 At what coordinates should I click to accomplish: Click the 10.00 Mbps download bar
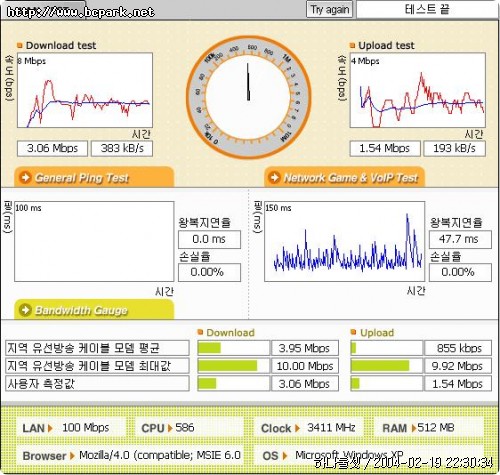pyautogui.click(x=233, y=366)
